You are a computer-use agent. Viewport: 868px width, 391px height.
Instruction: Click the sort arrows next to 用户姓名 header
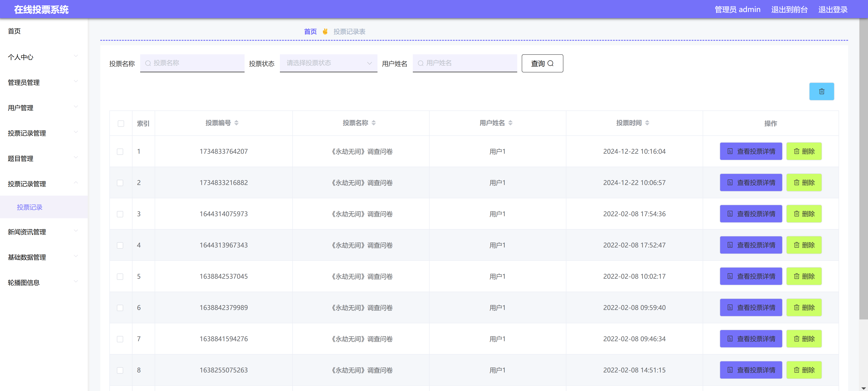510,123
